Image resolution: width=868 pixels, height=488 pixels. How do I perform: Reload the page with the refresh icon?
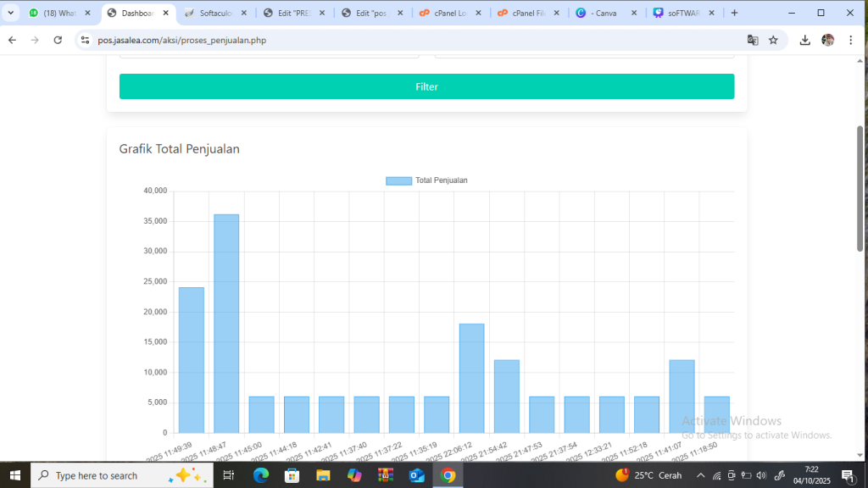58,40
